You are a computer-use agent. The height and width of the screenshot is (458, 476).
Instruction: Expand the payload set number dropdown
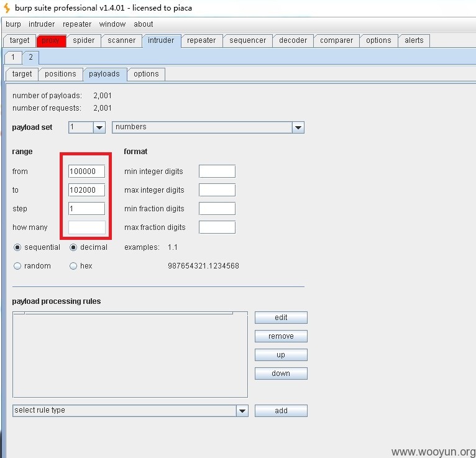(99, 127)
